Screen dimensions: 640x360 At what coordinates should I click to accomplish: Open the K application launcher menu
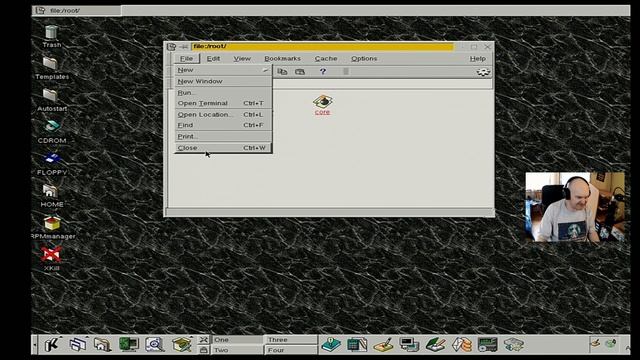pyautogui.click(x=52, y=345)
